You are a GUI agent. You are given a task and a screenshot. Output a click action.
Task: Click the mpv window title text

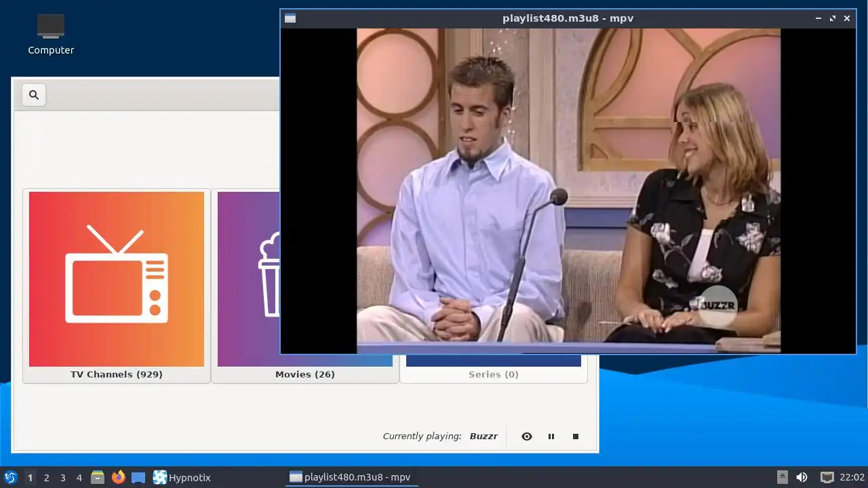(568, 18)
